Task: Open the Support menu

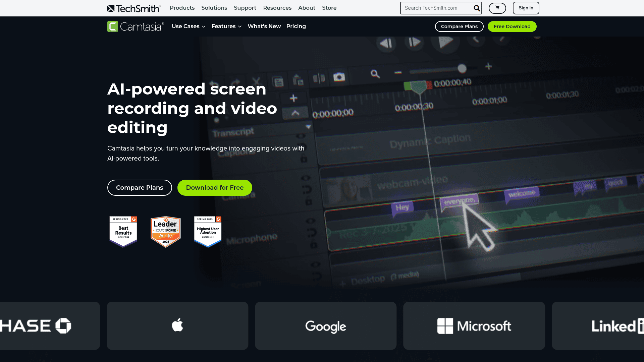Action: coord(245,8)
